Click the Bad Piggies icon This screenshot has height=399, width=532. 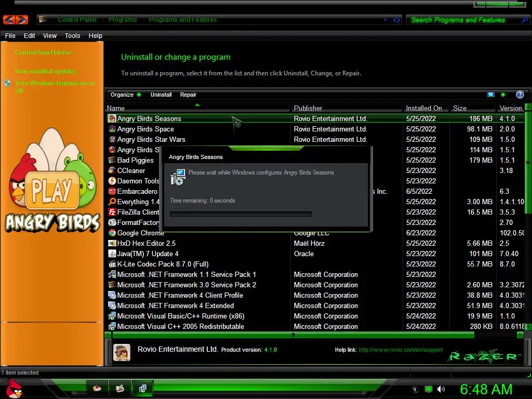coord(112,160)
